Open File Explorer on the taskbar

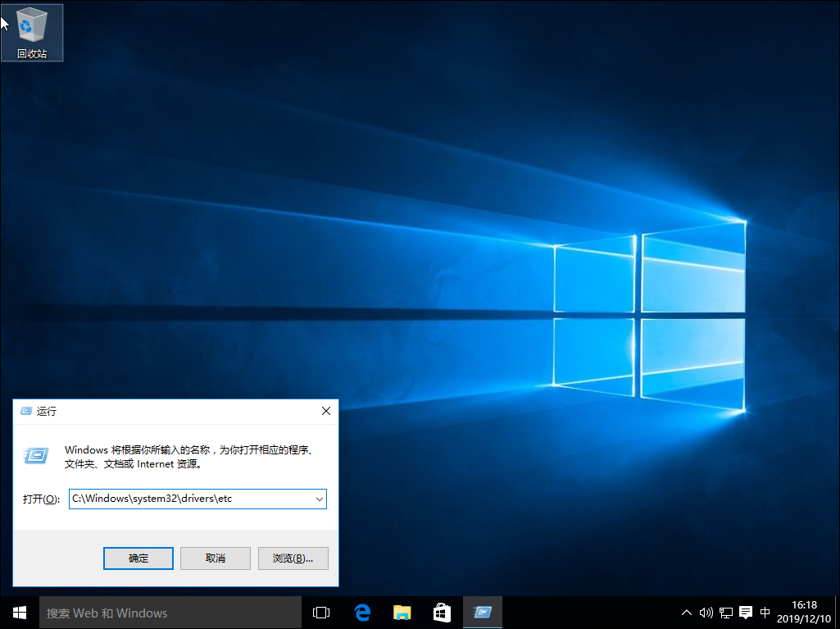point(401,612)
